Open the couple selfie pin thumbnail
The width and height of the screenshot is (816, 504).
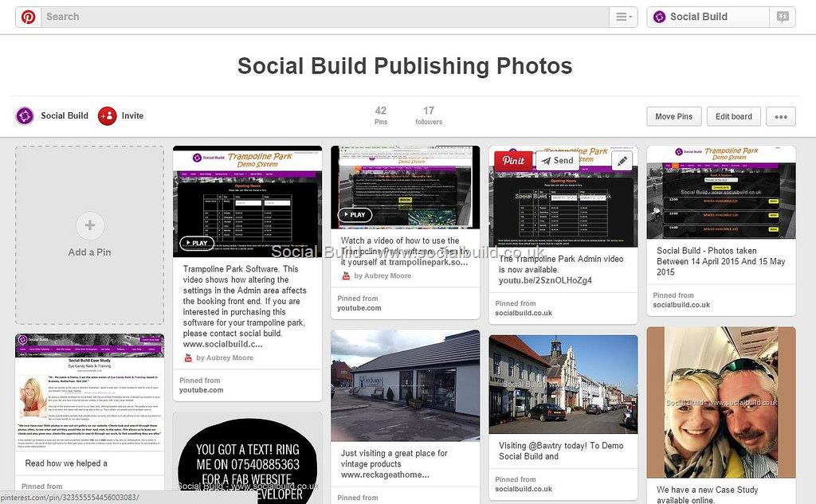pos(720,402)
